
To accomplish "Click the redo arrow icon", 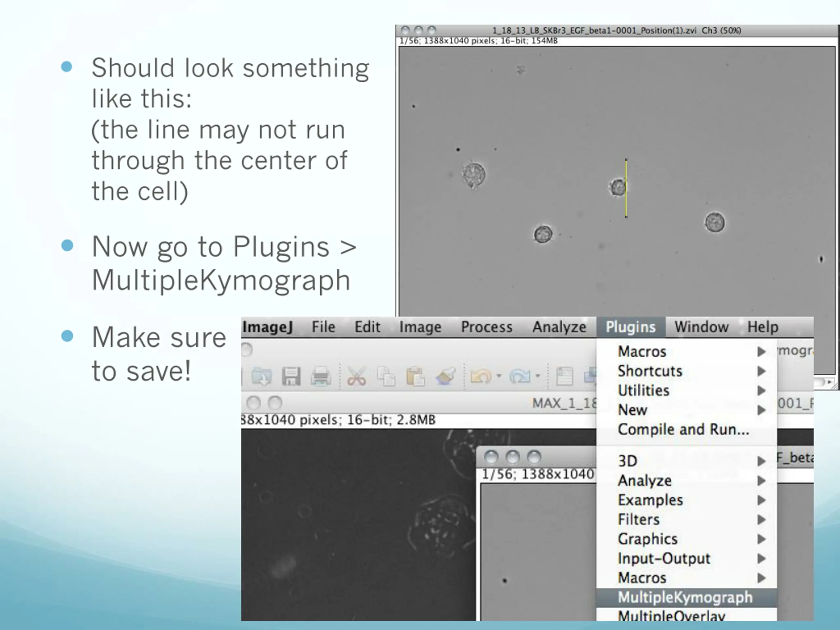I will [x=519, y=376].
